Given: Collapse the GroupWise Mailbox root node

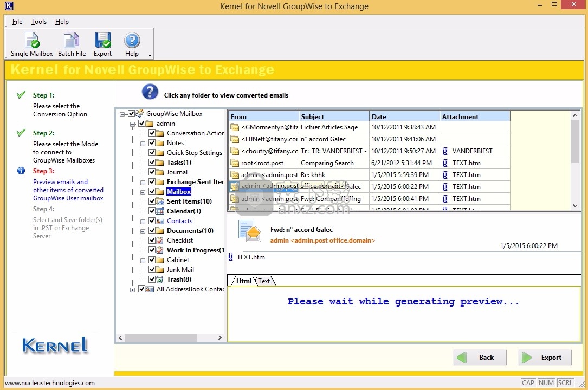Looking at the screenshot, I should point(122,114).
